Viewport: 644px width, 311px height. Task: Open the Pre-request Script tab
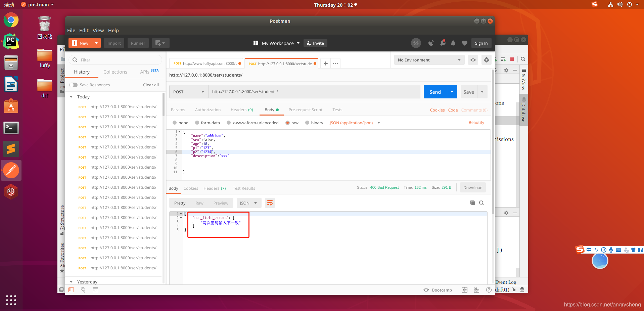click(x=306, y=110)
